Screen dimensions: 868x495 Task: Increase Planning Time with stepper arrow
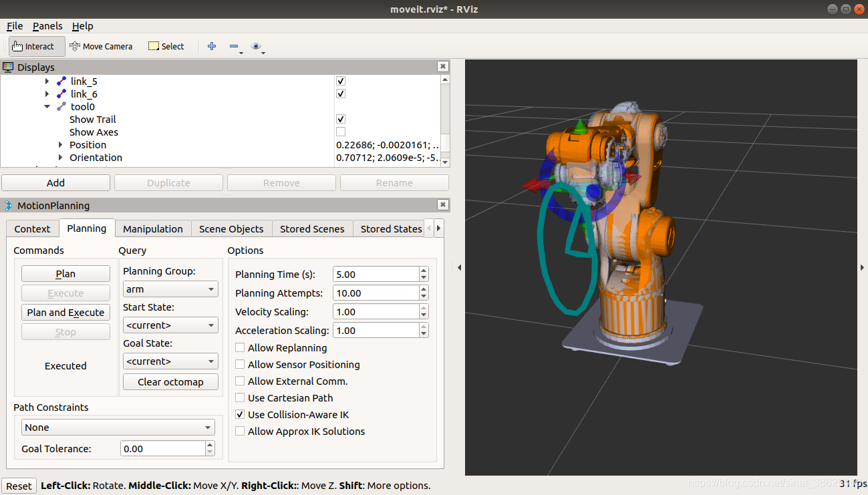pyautogui.click(x=424, y=271)
